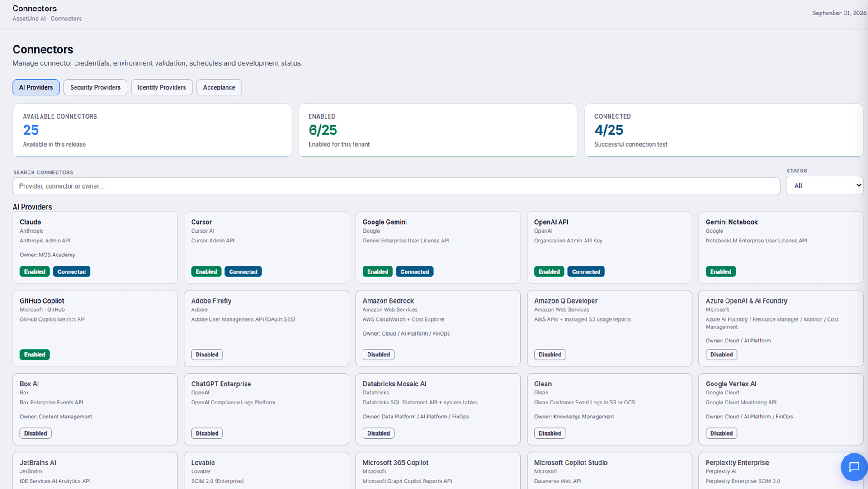The image size is (868, 489).
Task: Open the Amazon Q Developer card title
Action: click(566, 301)
